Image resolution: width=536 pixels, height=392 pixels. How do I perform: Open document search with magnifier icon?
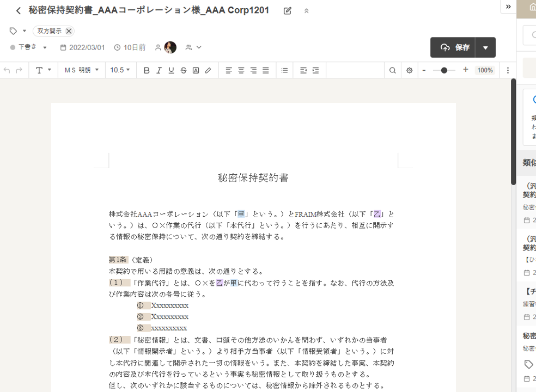coord(392,70)
